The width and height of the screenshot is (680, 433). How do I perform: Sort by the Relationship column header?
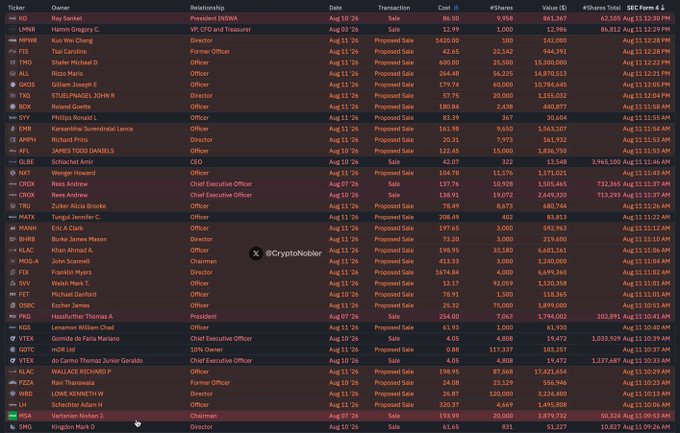[207, 8]
